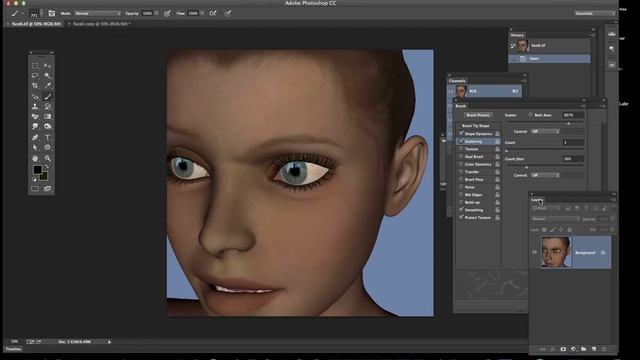
Task: Enable Transfer checkbox
Action: tap(461, 172)
